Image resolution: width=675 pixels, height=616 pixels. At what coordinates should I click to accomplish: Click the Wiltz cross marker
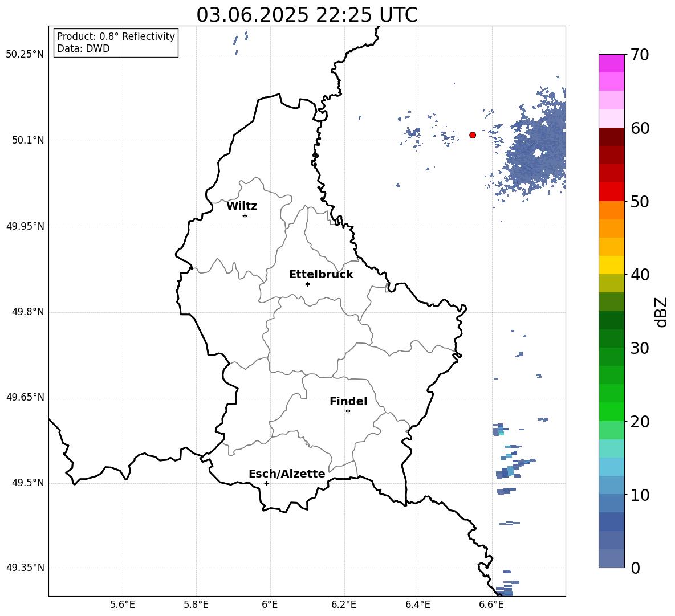point(245,215)
